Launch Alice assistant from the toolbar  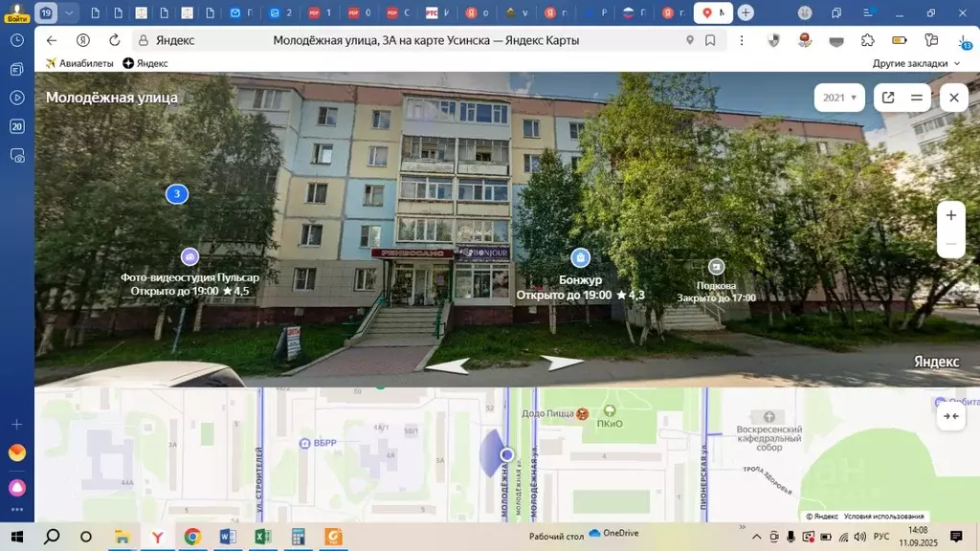(804, 40)
